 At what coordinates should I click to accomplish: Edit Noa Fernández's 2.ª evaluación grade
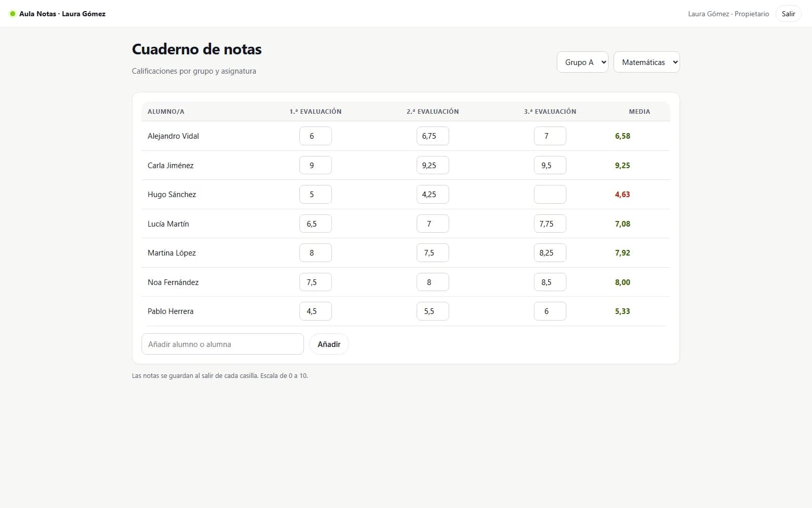(x=432, y=282)
